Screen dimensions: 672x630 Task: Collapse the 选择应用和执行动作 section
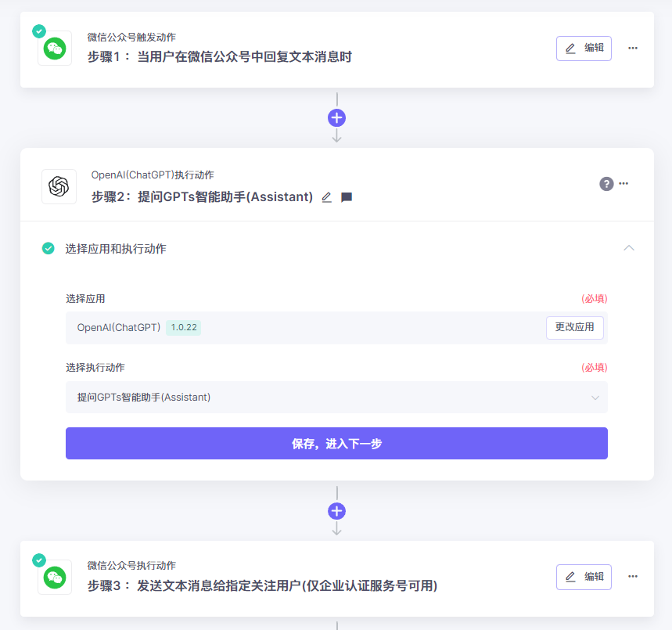629,248
